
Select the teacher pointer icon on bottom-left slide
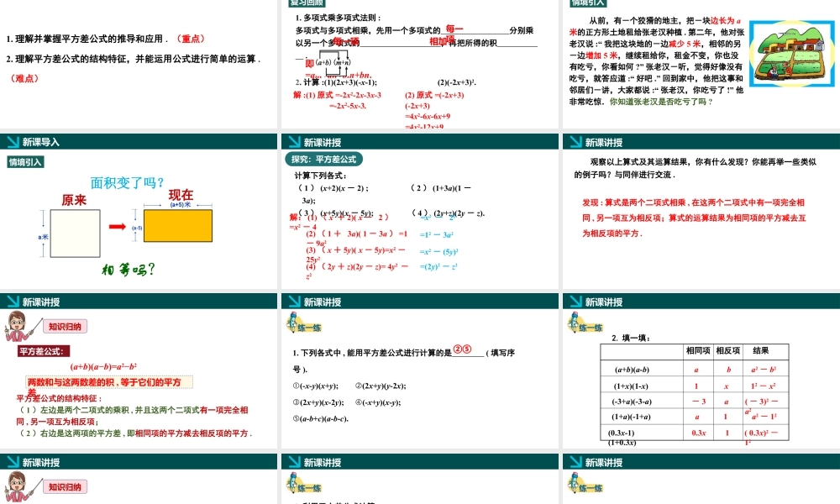click(17, 486)
